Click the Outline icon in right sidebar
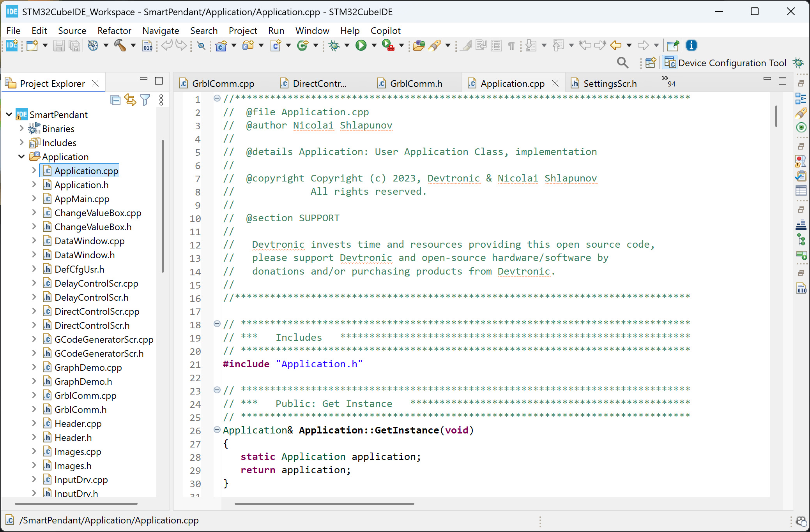810x532 pixels. [801, 99]
